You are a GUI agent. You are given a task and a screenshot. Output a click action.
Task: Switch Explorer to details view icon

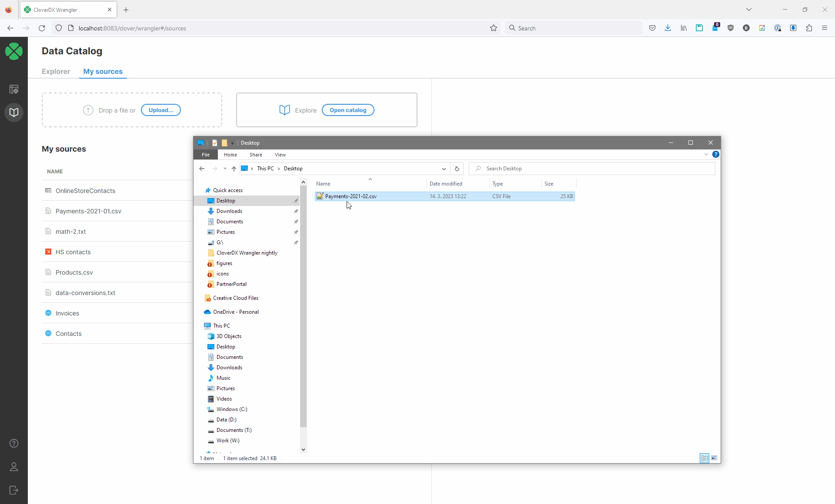coord(705,458)
